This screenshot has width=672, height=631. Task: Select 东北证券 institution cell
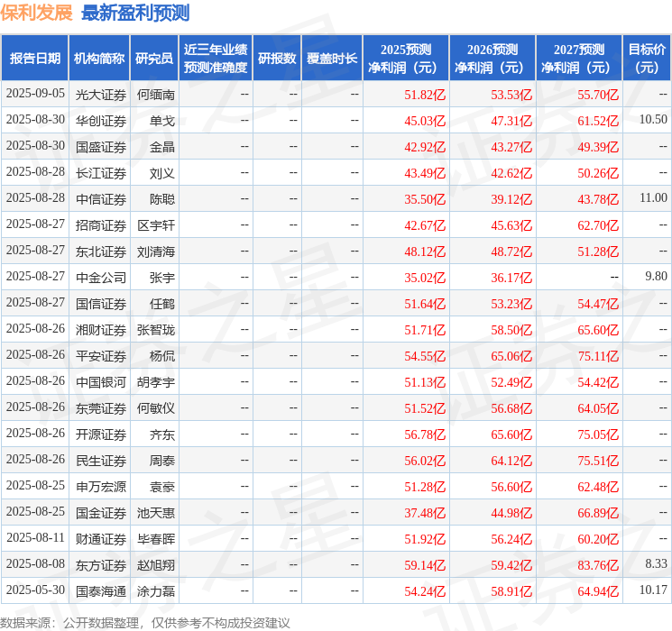click(x=101, y=251)
